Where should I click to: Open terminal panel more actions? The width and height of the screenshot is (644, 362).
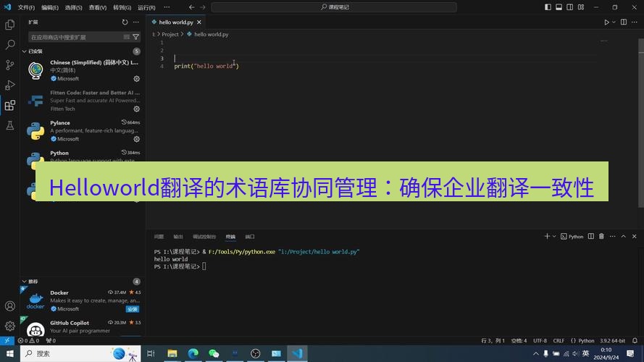pos(612,237)
